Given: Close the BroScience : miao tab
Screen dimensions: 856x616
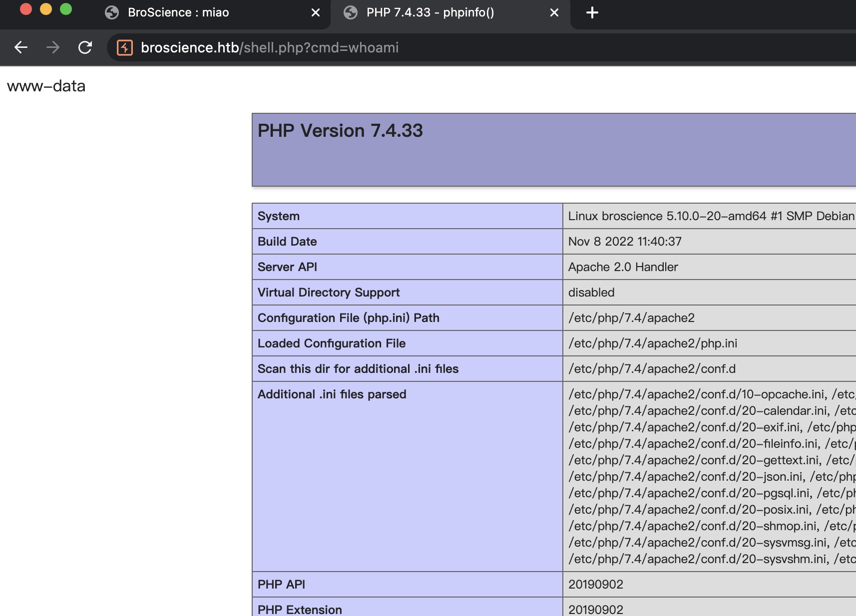Looking at the screenshot, I should click(316, 12).
